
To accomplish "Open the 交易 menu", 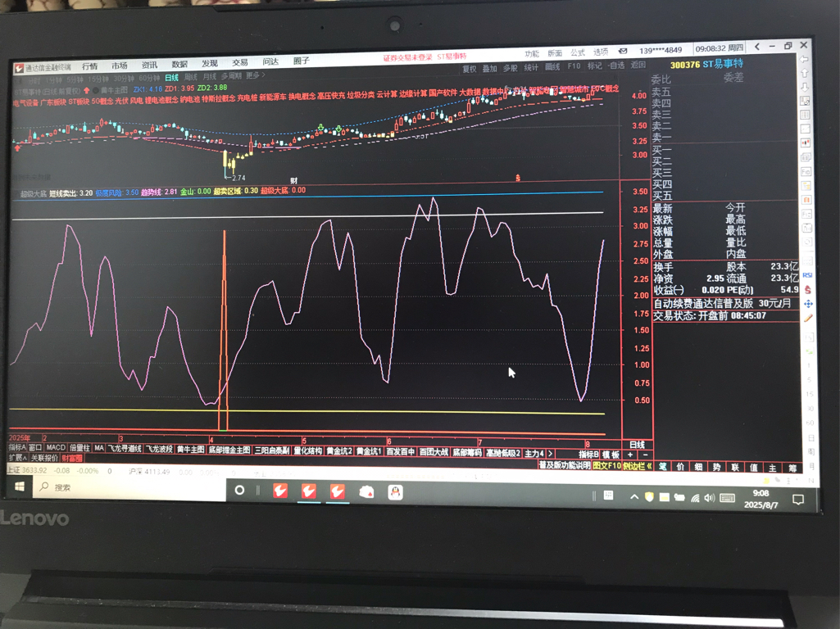I will click(240, 62).
